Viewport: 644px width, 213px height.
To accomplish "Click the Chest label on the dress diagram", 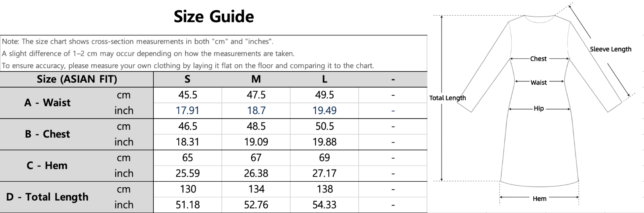I will pos(538,59).
